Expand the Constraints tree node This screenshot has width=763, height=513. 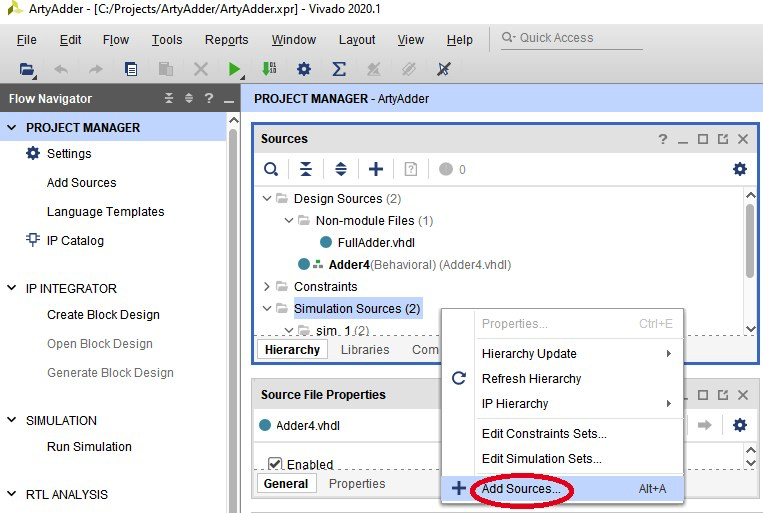267,287
